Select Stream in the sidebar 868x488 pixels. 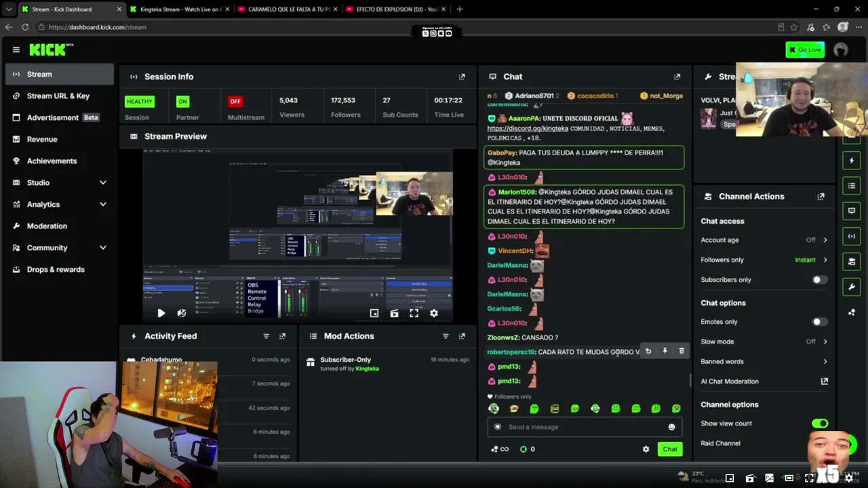click(60, 74)
